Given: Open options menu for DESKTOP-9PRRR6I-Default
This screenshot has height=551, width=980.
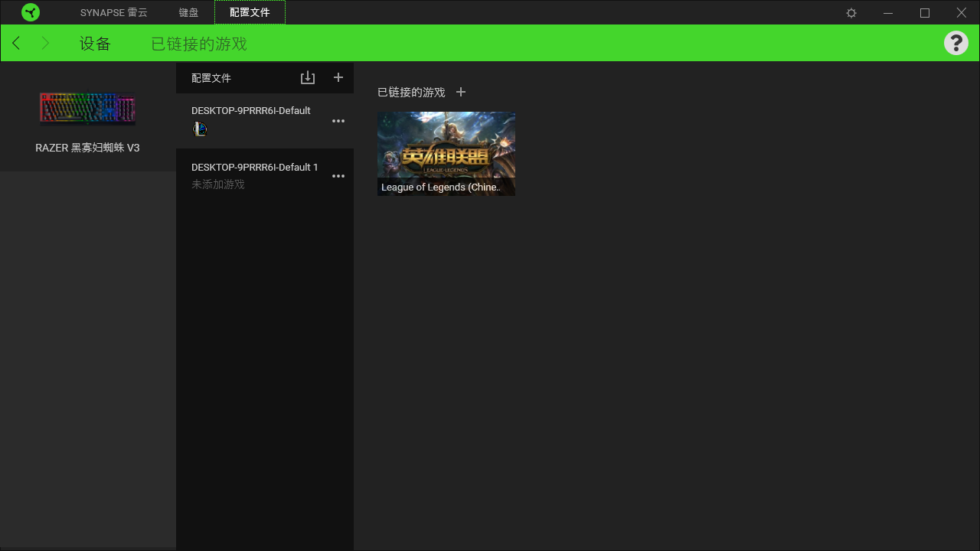Looking at the screenshot, I should coord(338,121).
